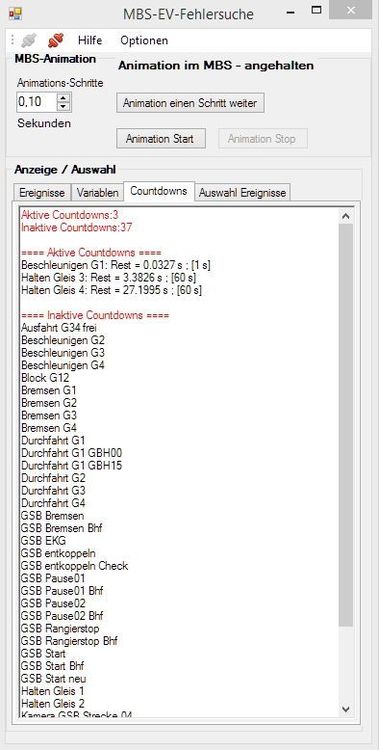Viewport: 379px width, 750px height.
Task: Click the 'GSB Bremsen Bhf' entry
Action: point(61,528)
